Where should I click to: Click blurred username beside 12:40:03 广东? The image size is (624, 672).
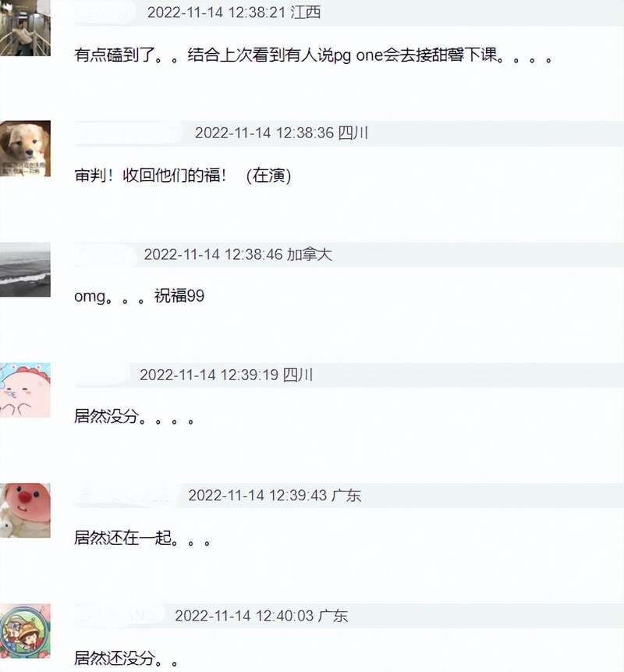(119, 616)
